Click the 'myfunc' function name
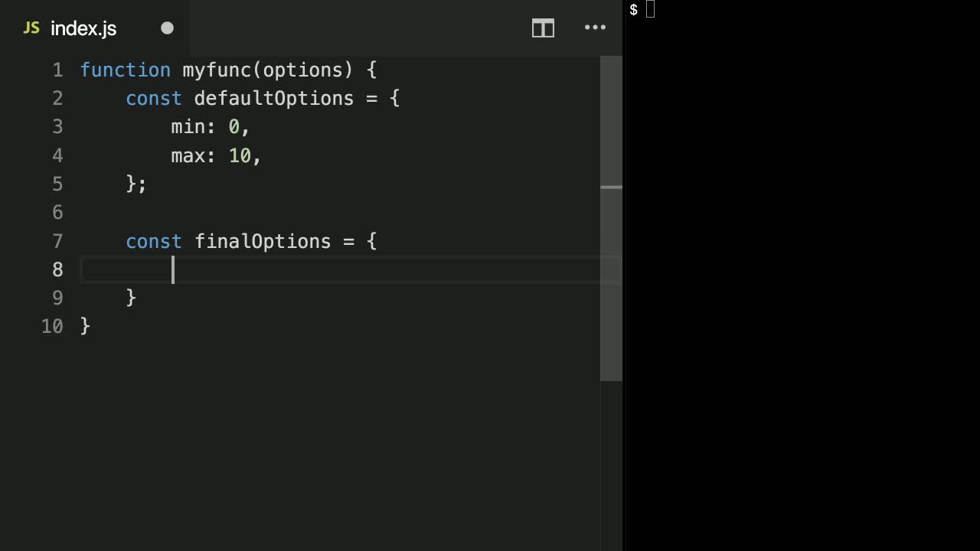 click(x=217, y=70)
